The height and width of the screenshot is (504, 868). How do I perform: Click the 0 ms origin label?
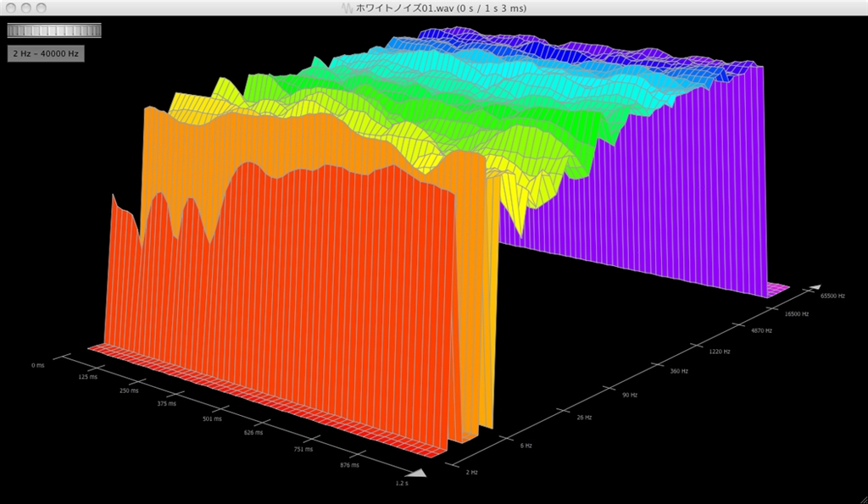point(37,365)
